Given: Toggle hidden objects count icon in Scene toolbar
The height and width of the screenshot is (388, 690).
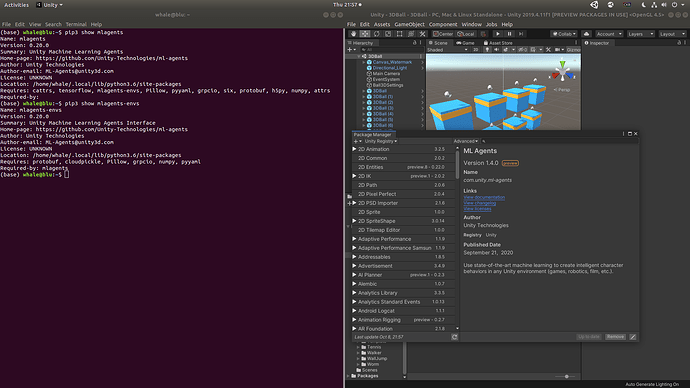Looking at the screenshot, I should [522, 50].
